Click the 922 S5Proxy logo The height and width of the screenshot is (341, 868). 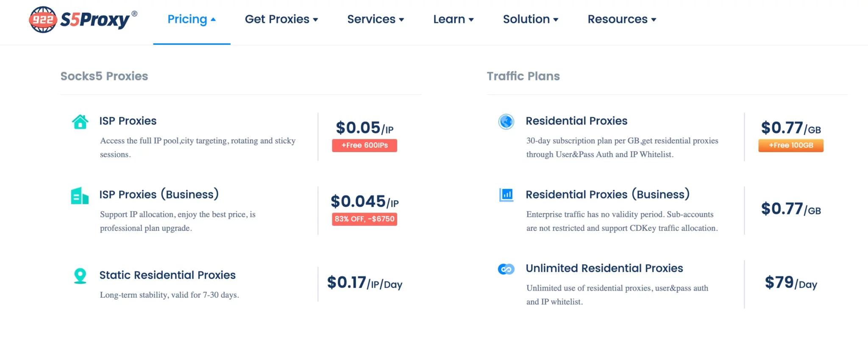[83, 19]
